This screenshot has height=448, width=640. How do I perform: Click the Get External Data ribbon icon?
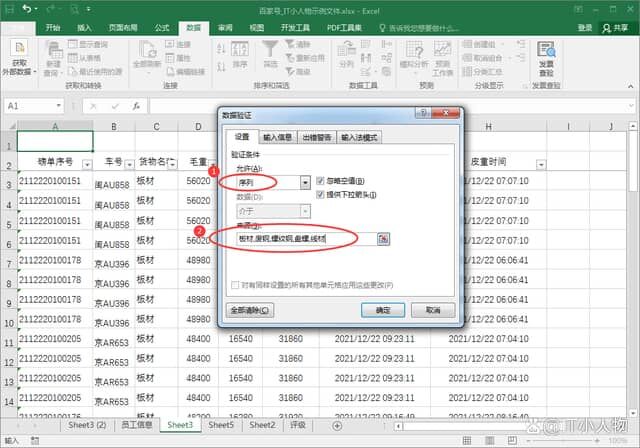(x=18, y=57)
